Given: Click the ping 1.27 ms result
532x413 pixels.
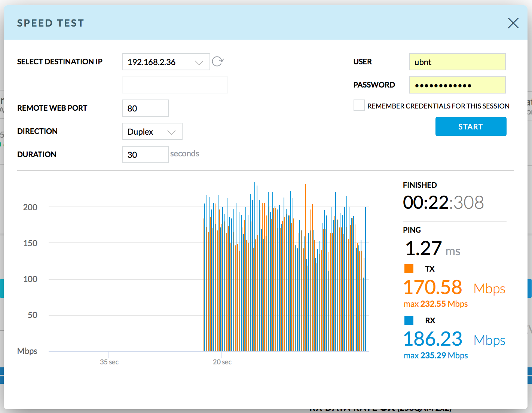Looking at the screenshot, I should [432, 249].
